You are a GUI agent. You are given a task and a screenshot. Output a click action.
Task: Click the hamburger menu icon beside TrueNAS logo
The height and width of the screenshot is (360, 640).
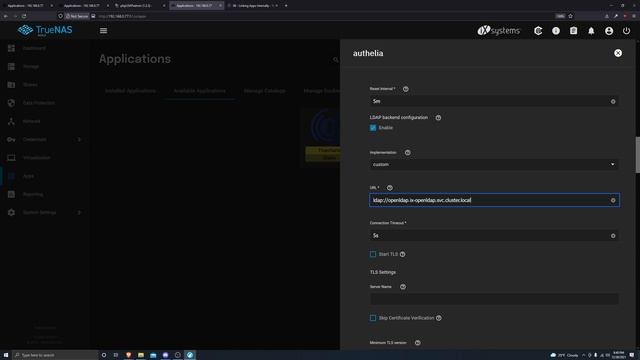(104, 31)
